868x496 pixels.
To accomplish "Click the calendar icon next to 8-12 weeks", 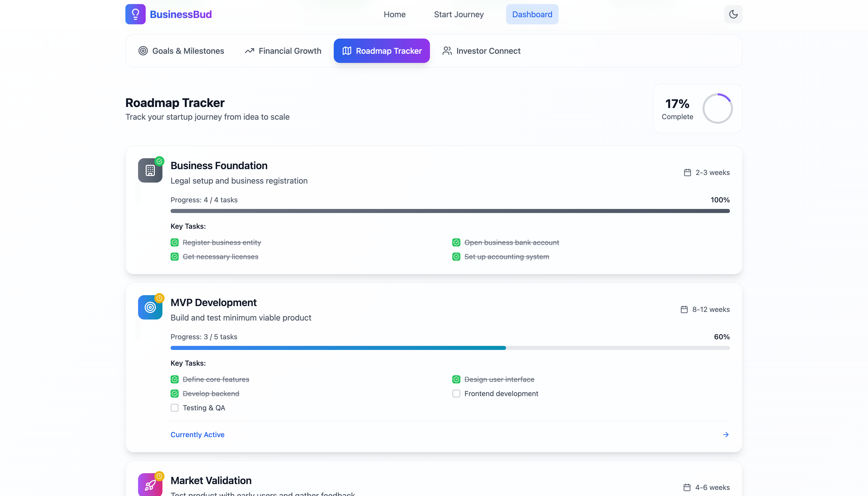I will pos(684,309).
